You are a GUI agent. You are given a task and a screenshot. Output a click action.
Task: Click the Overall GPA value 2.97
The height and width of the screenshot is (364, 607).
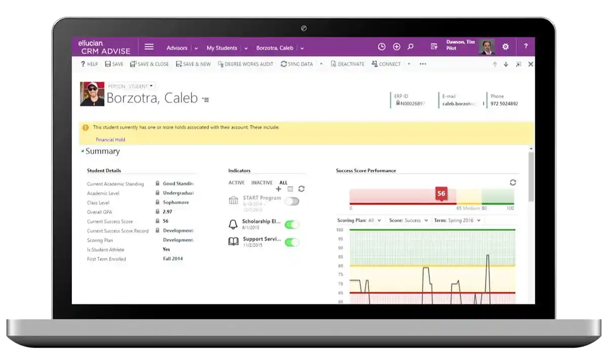tap(167, 212)
